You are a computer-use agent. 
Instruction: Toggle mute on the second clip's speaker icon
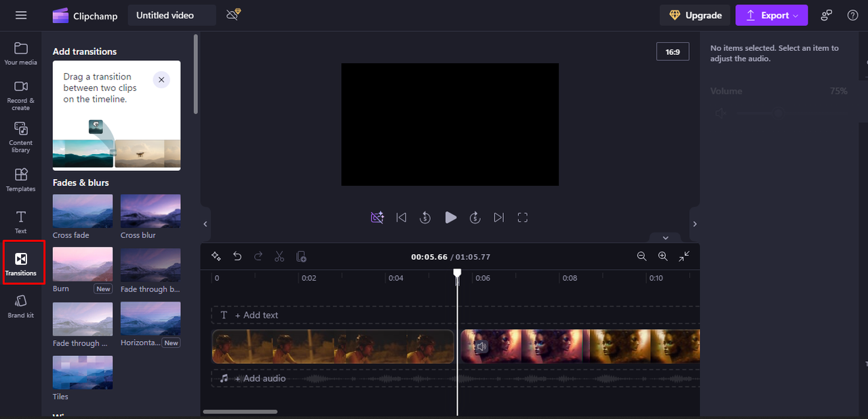[x=481, y=346]
